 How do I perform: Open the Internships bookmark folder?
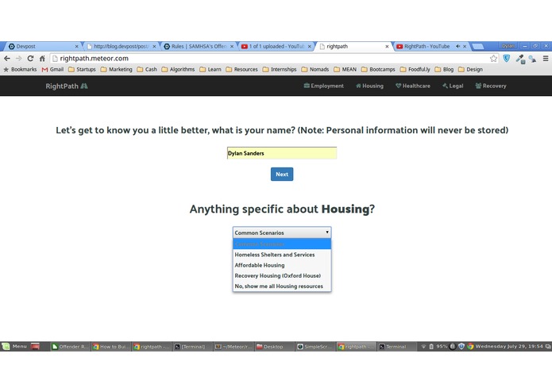pos(280,69)
